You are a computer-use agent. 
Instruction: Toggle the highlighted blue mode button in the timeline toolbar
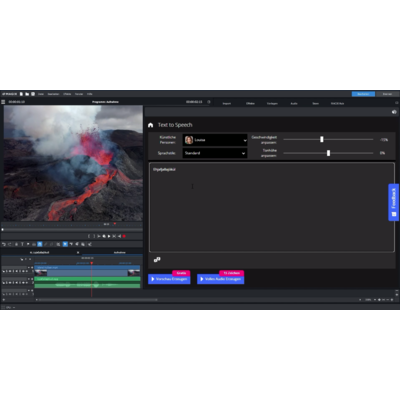tap(40, 244)
